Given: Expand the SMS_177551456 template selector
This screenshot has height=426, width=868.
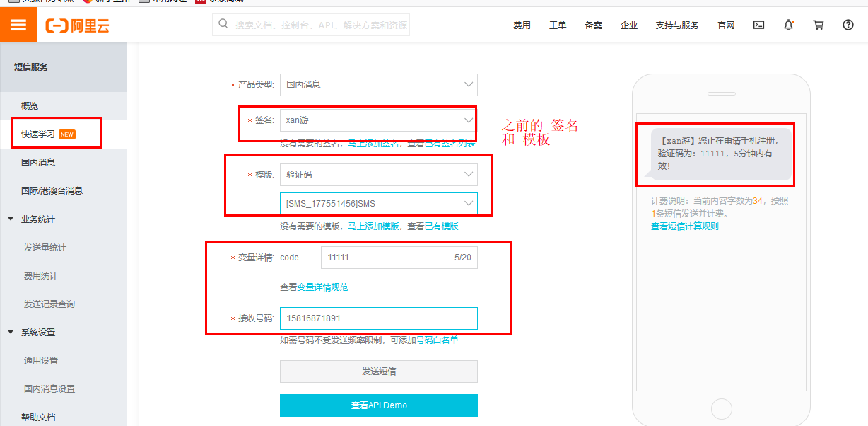Looking at the screenshot, I should (x=379, y=205).
